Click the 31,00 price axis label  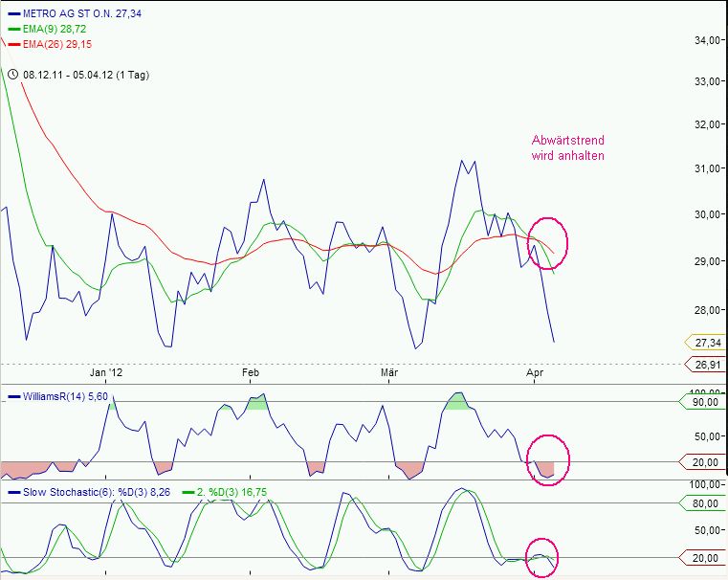[707, 168]
